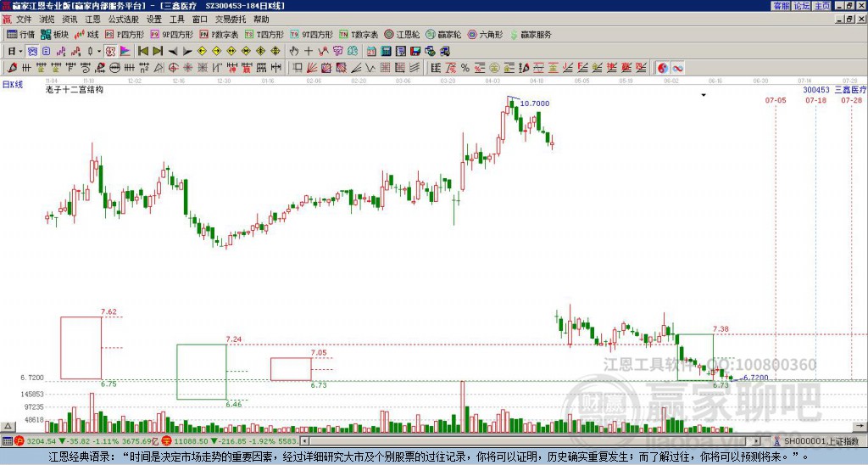
Task: Open the T数字表 tool
Action: click(359, 34)
